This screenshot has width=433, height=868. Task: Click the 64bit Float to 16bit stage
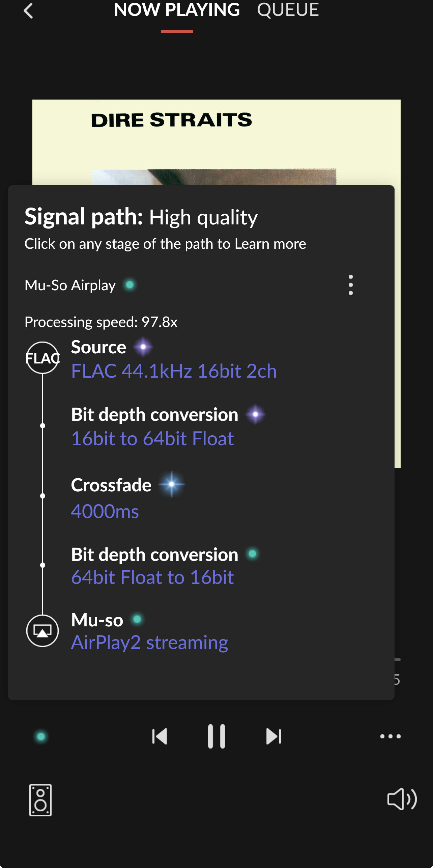[x=152, y=577]
